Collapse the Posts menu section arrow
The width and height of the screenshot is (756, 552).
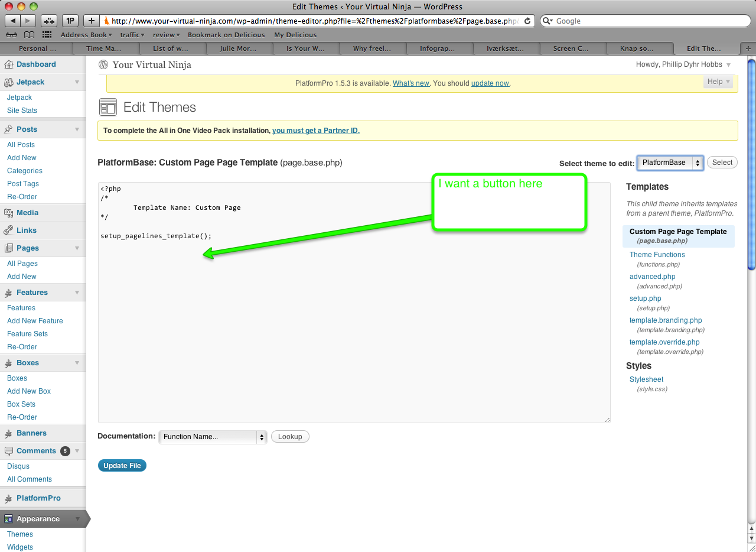pos(77,129)
